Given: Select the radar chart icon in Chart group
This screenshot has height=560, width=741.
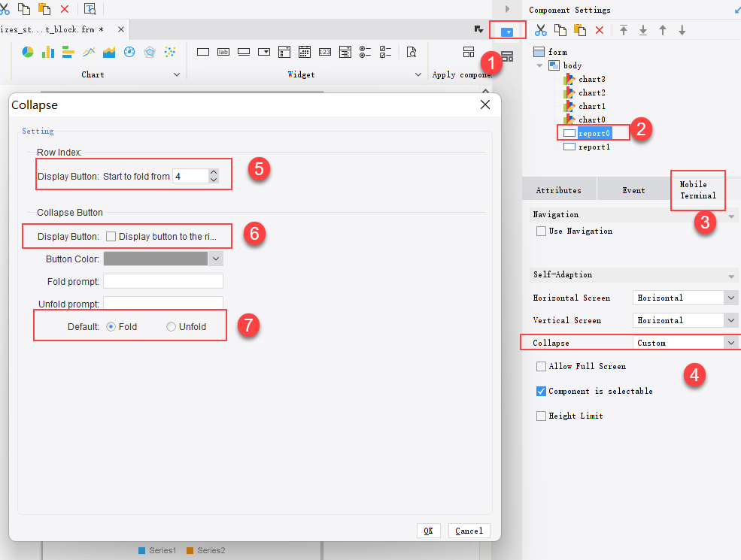Looking at the screenshot, I should [x=150, y=52].
